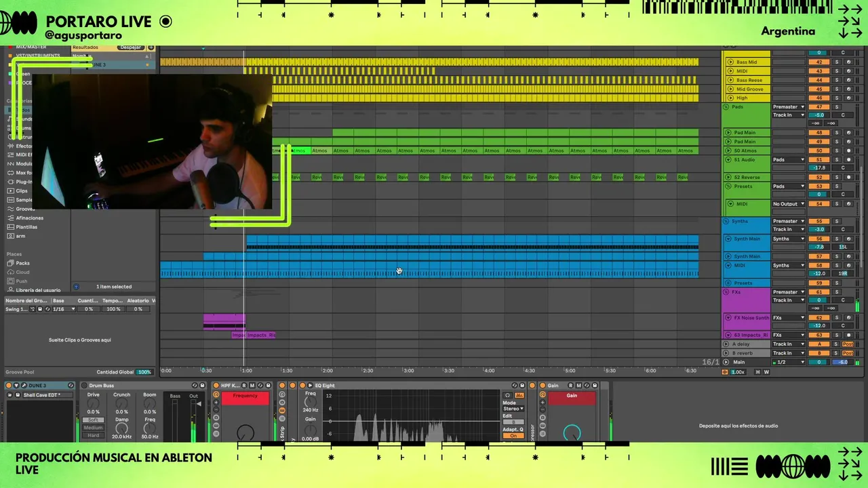The height and width of the screenshot is (488, 868).
Task: Click the follow/automation icon beside 1.00x
Action: click(x=725, y=372)
